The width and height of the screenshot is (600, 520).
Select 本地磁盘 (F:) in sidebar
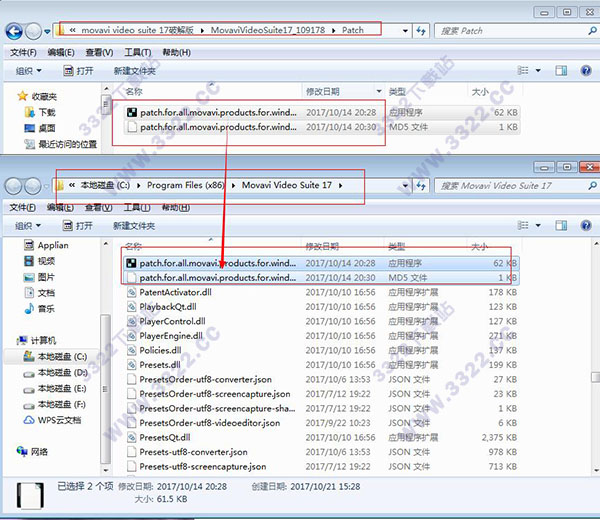pyautogui.click(x=55, y=404)
